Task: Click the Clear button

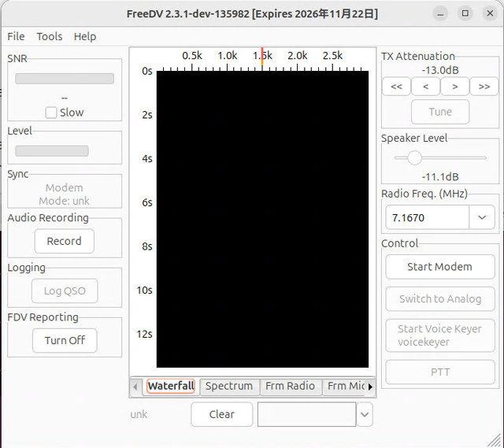Action: point(222,414)
